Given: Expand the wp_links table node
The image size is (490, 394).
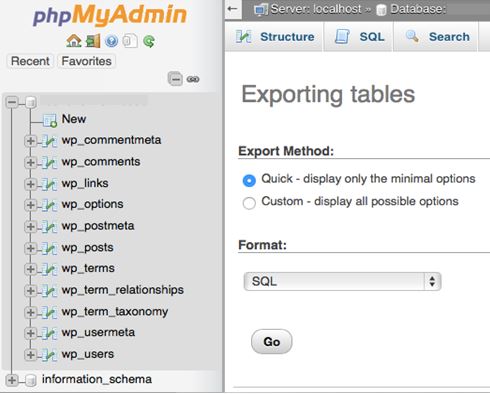Looking at the screenshot, I should pos(30,184).
